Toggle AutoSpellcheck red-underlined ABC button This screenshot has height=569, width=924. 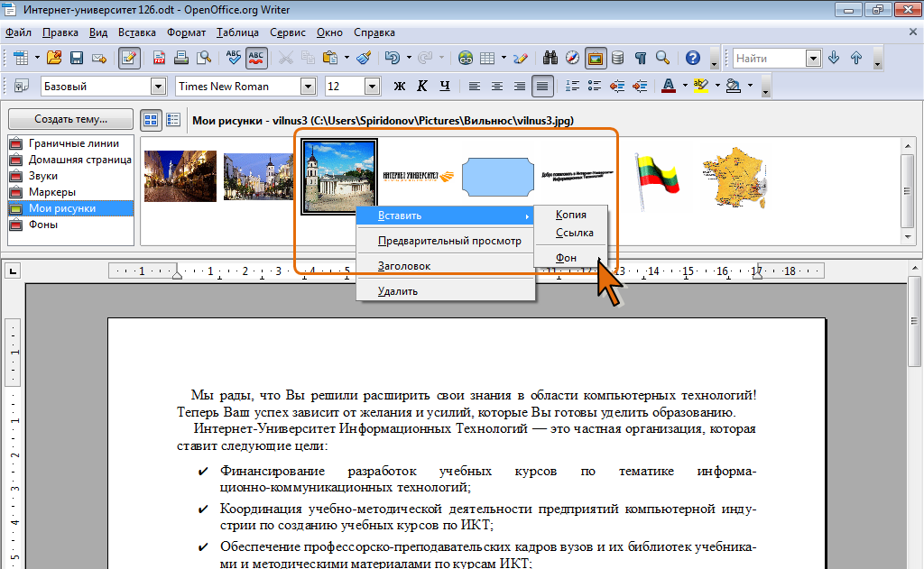click(x=255, y=58)
